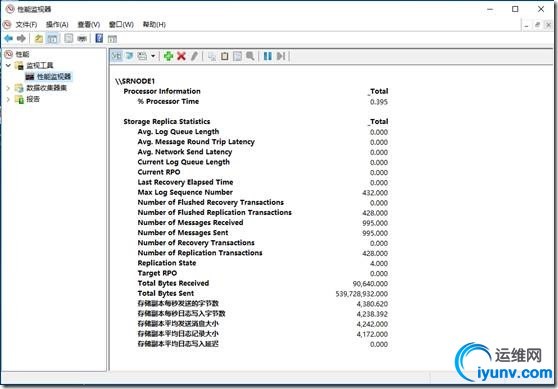Click the View Log Data icon
This screenshot has width=558, height=389.
tap(130, 56)
